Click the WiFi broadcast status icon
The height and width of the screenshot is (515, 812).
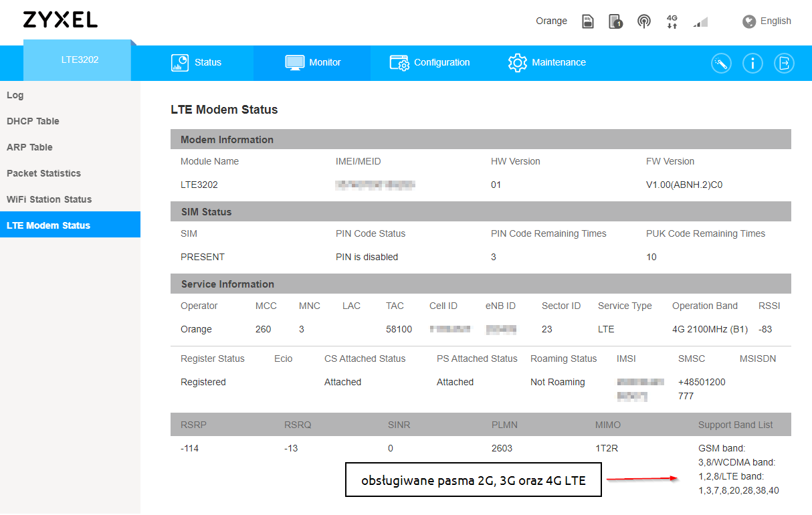click(x=644, y=21)
